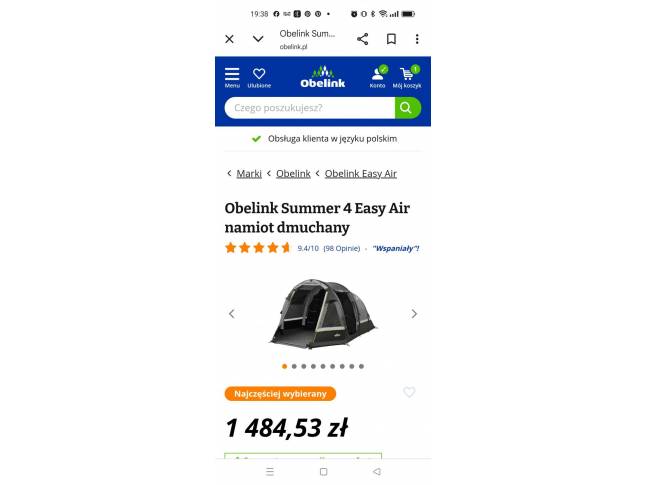Show next tent image with right arrow
Viewport: 648px width, 485px height.
(414, 314)
